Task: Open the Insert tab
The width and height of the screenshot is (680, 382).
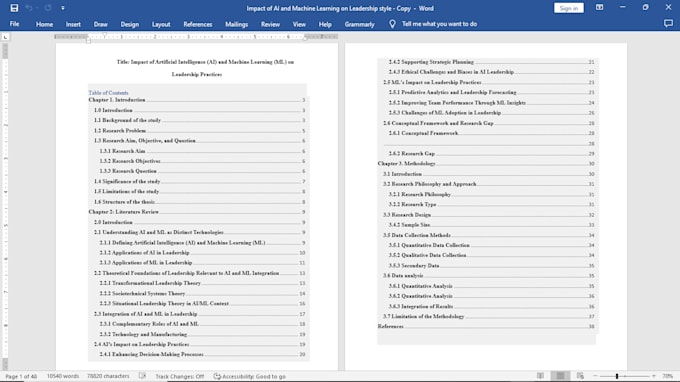Action: [x=73, y=24]
